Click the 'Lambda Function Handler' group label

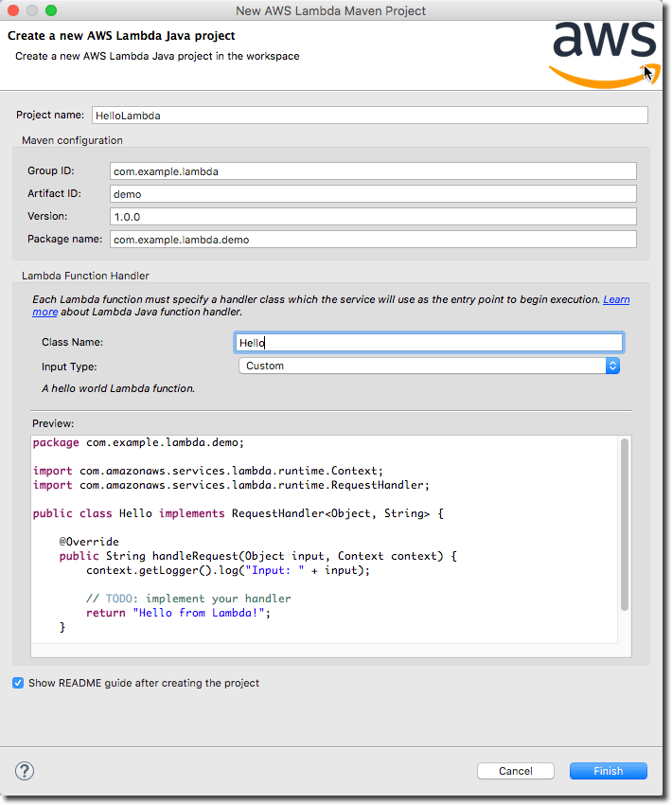(x=85, y=276)
